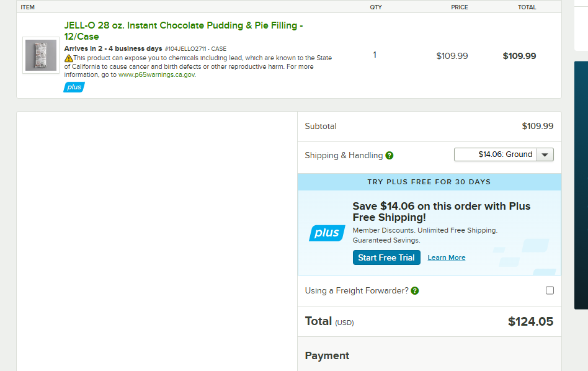Viewport: 588px width, 371px height.
Task: Click the plus badge under the product
Action: [x=74, y=87]
